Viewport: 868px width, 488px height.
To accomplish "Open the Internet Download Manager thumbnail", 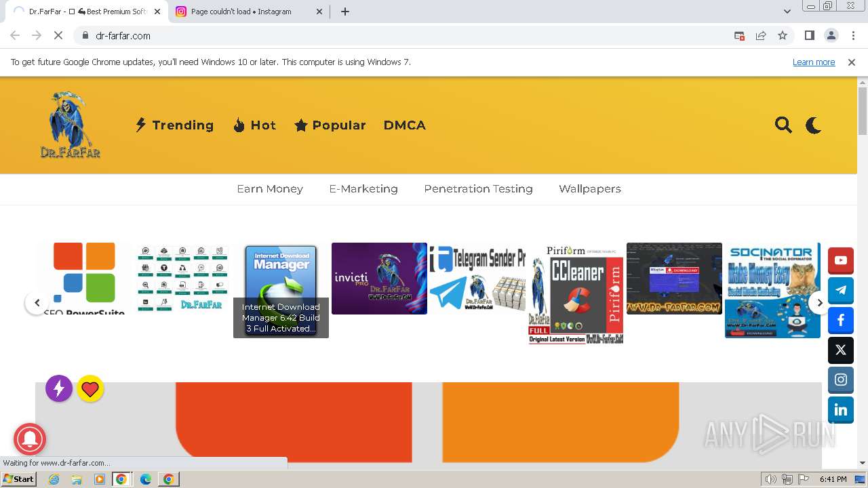I will coord(281,290).
